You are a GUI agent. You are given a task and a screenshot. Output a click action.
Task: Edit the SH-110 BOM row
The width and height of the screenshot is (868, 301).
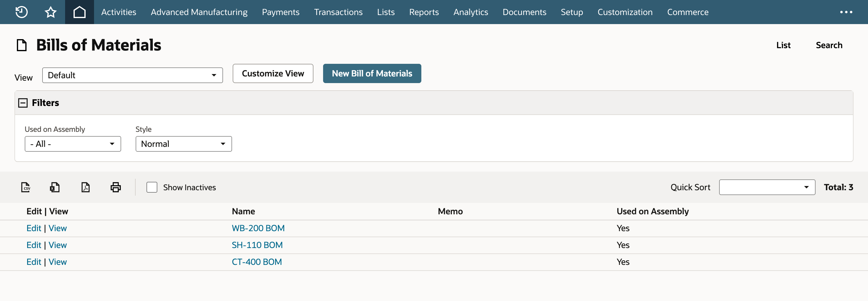pyautogui.click(x=34, y=245)
